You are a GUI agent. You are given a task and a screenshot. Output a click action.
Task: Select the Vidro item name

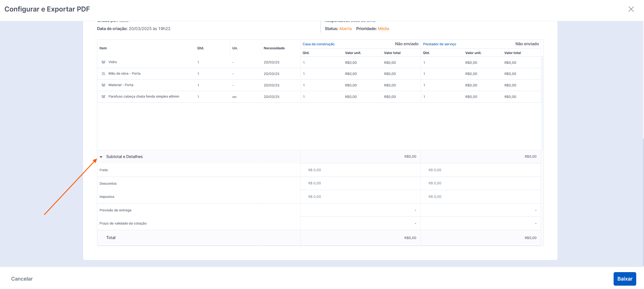tap(113, 62)
